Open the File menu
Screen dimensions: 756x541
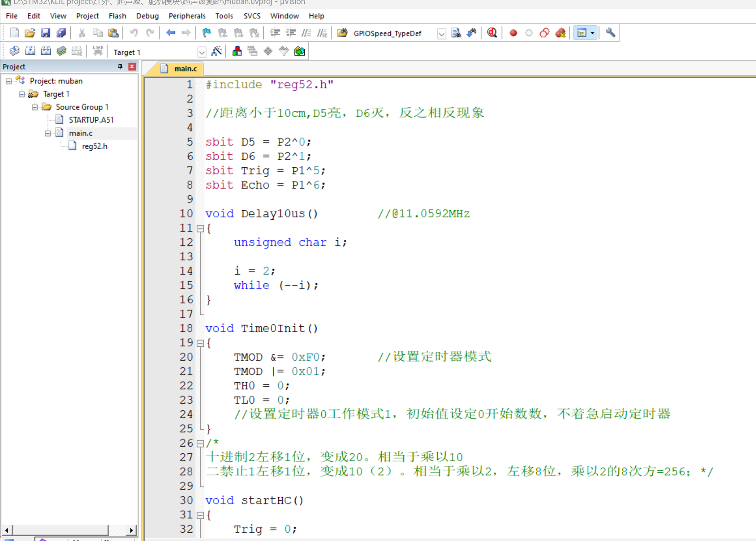pos(12,16)
